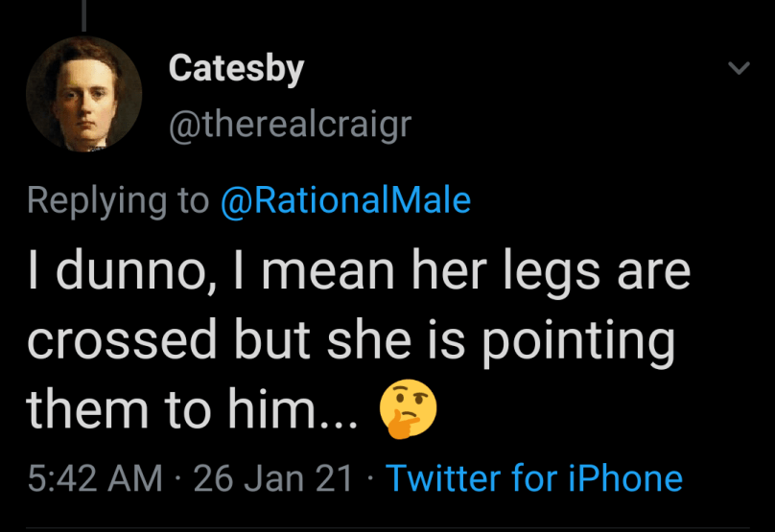Click the 26 Jan 21 date

(x=274, y=477)
